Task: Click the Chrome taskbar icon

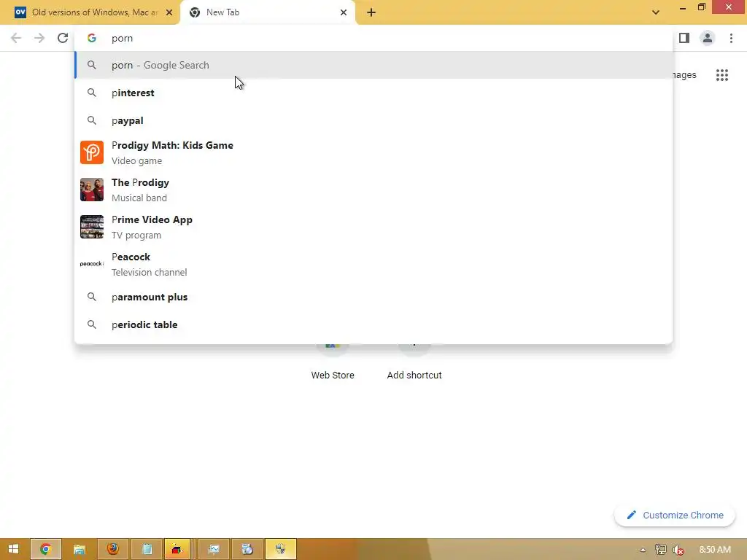Action: tap(46, 549)
